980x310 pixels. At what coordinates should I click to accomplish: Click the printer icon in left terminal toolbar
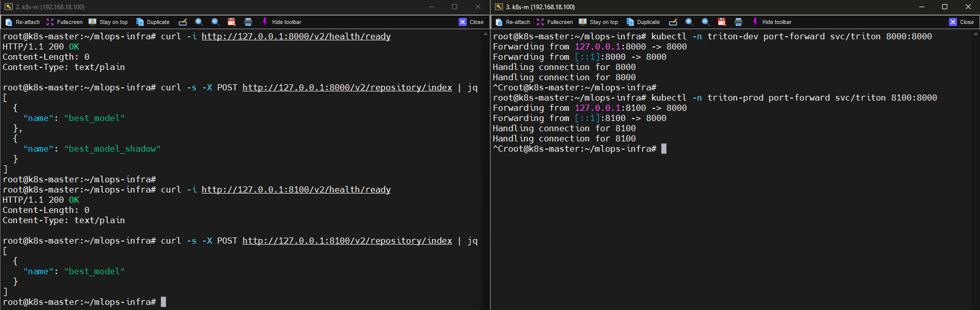[x=248, y=22]
